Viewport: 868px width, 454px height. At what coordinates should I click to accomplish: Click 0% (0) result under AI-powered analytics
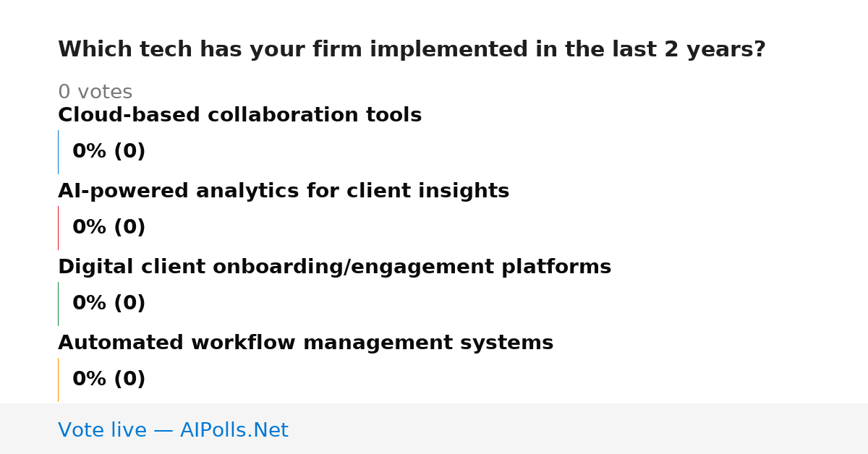[x=109, y=228]
